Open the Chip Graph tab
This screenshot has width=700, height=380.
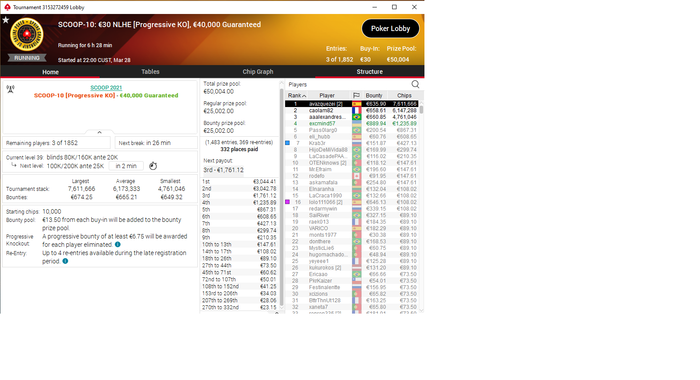[258, 71]
